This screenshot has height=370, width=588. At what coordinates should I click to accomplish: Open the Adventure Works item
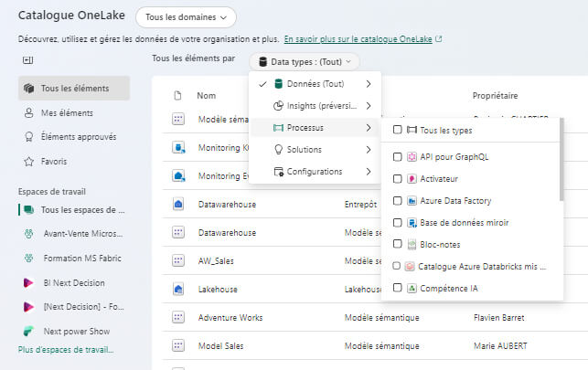coord(230,318)
